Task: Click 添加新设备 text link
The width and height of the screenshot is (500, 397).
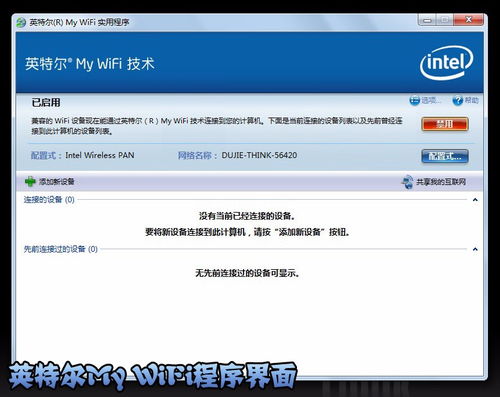Action: pyautogui.click(x=57, y=182)
